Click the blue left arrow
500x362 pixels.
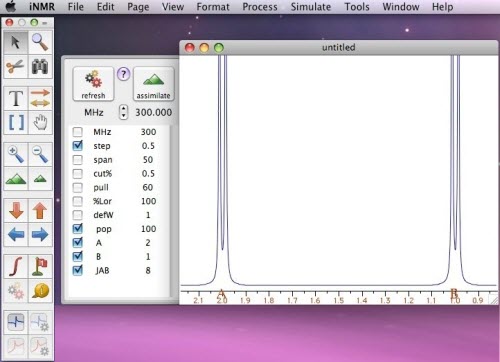(x=16, y=234)
